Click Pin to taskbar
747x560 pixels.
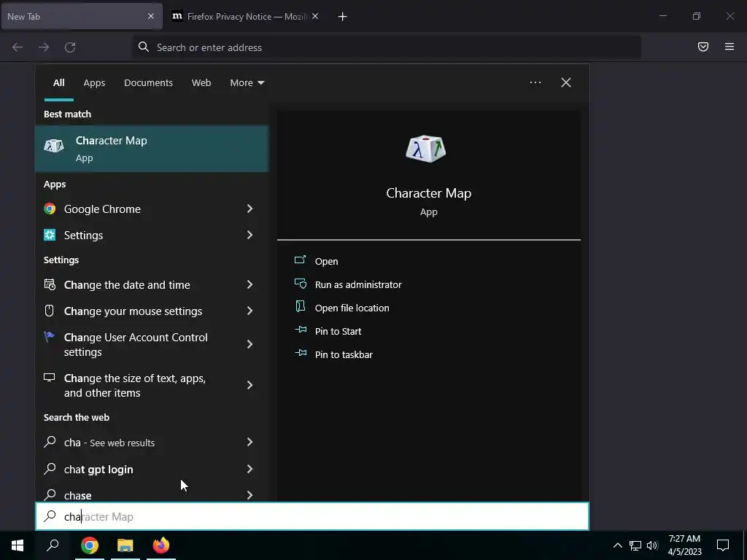coord(344,355)
